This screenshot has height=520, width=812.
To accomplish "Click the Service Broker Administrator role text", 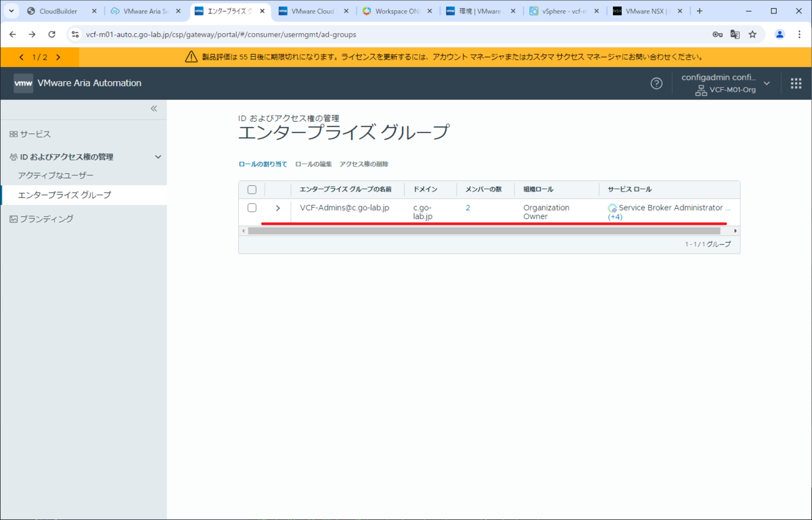I will coord(671,208).
